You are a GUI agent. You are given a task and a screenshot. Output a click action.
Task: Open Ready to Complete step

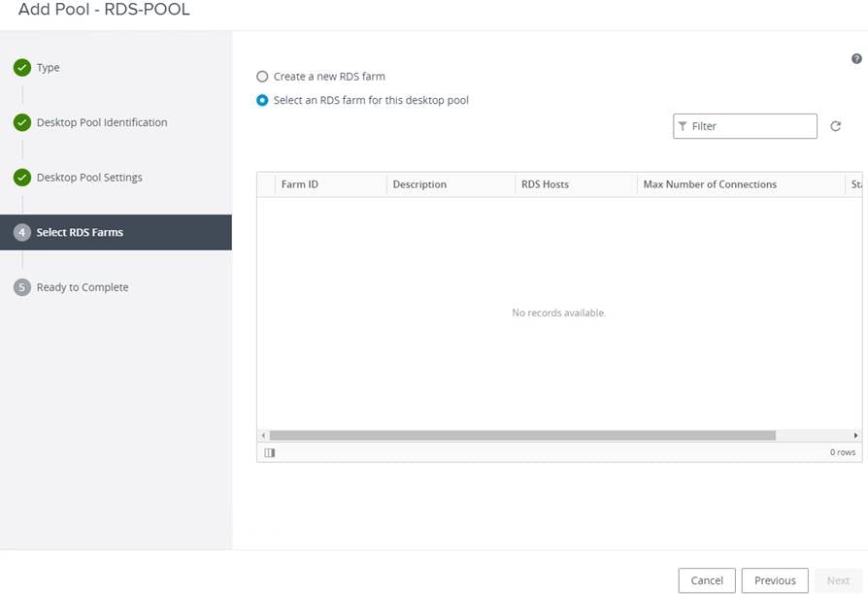click(x=83, y=287)
